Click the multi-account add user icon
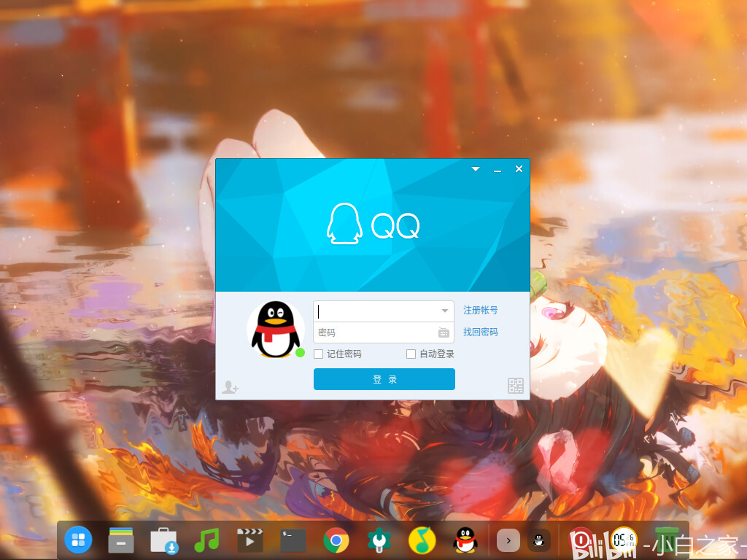 click(x=230, y=387)
